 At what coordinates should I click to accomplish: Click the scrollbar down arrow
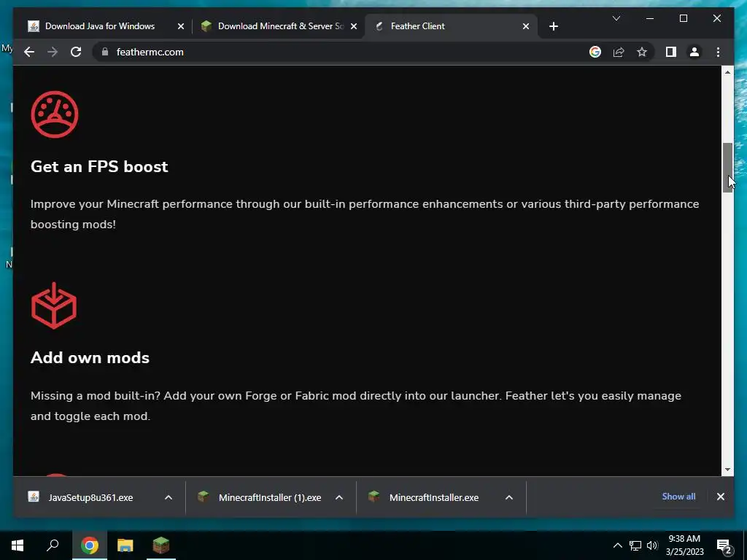click(x=727, y=470)
